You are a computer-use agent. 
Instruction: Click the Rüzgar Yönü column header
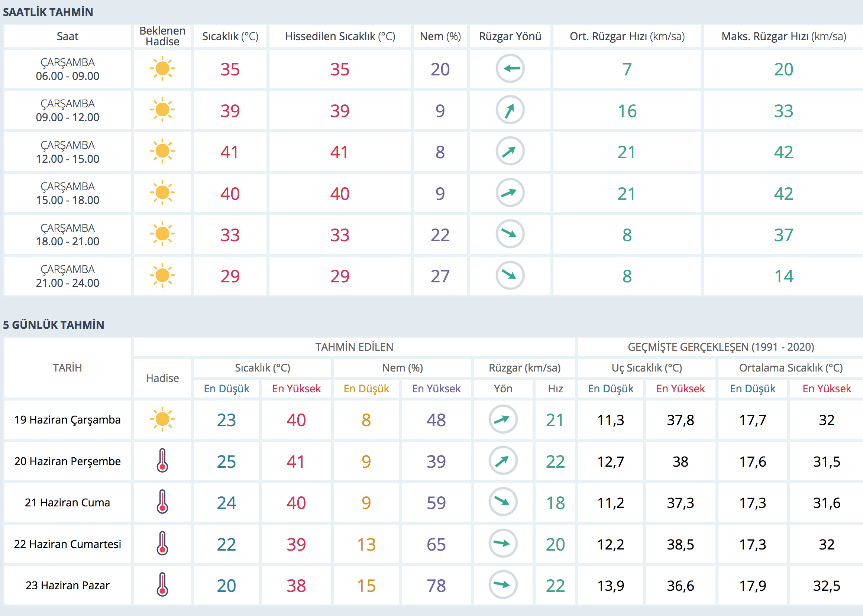tap(510, 36)
